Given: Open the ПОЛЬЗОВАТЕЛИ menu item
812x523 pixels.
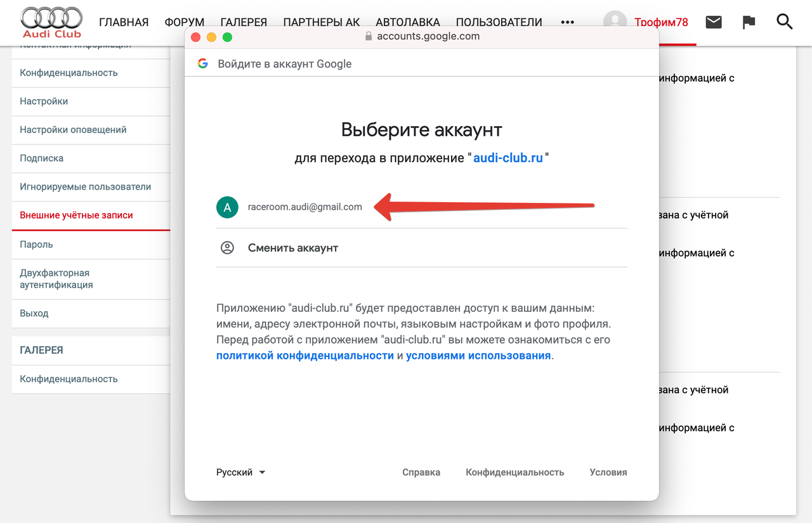Looking at the screenshot, I should pos(499,22).
